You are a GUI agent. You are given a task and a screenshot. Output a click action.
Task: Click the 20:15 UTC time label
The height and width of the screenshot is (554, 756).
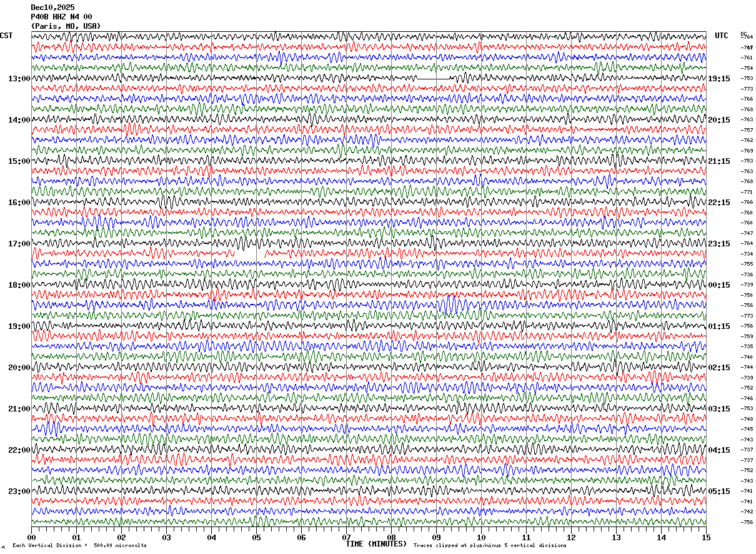click(x=719, y=120)
